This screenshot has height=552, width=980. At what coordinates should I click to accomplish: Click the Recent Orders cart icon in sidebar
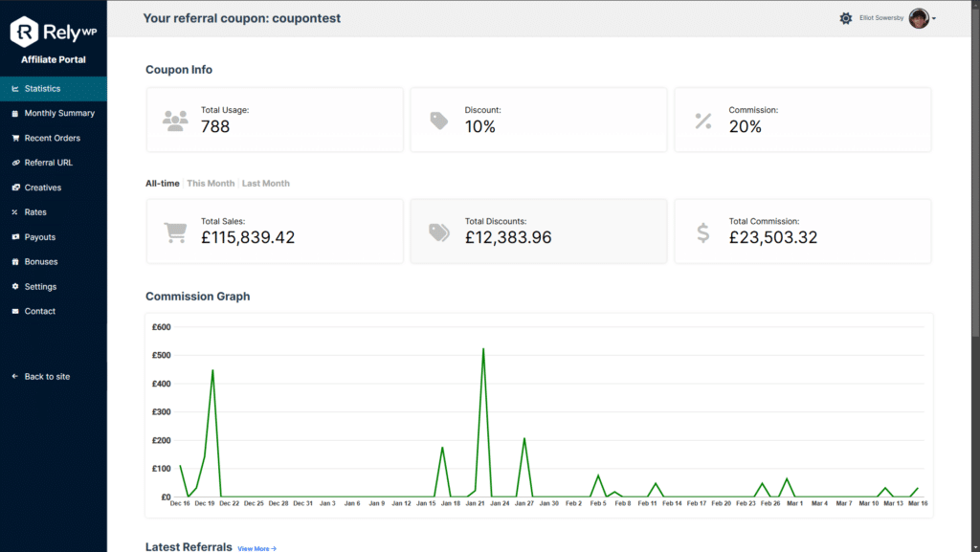click(x=15, y=138)
